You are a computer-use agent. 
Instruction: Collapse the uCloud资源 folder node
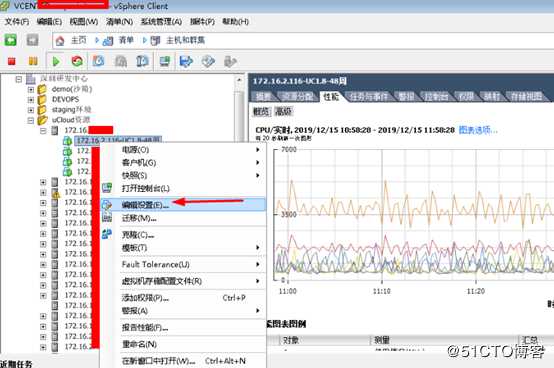point(31,120)
